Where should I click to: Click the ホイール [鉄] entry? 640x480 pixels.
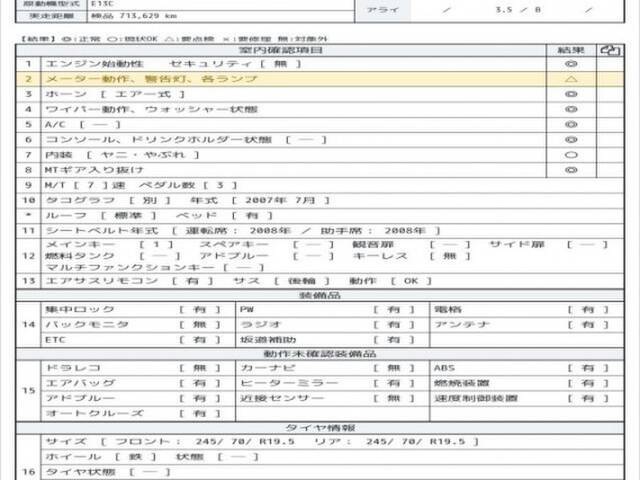point(100,457)
